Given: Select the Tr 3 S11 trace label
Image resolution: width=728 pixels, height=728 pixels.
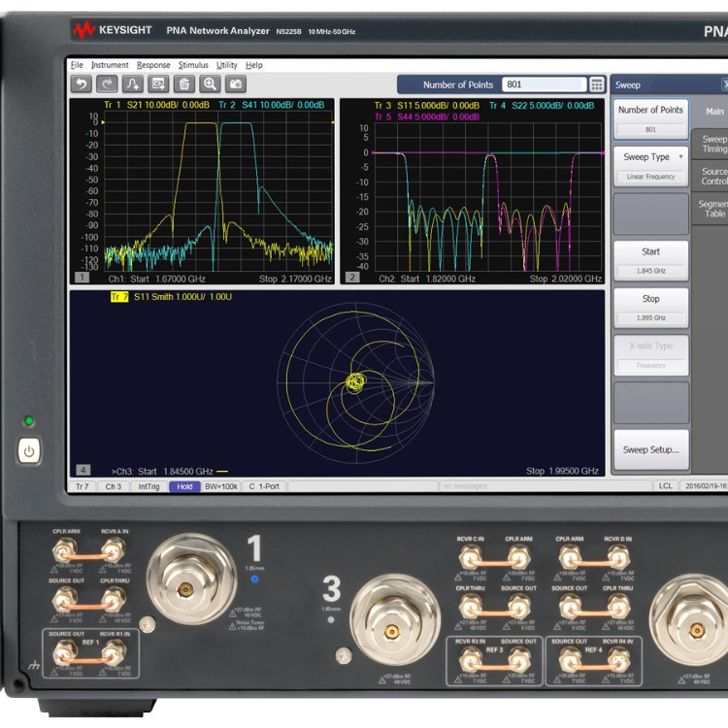Looking at the screenshot, I should click(427, 106).
